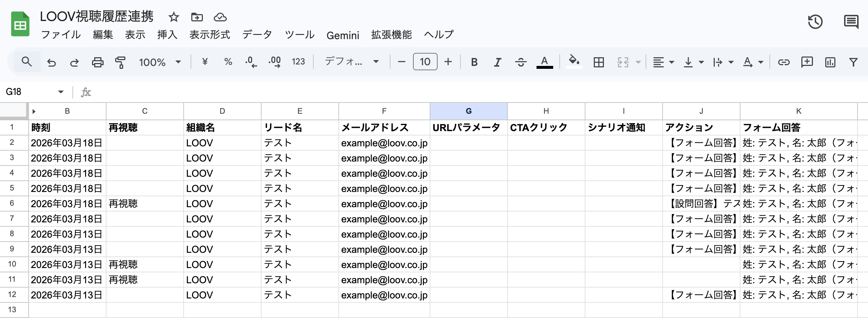Open the comments panel icon
868x318 pixels.
pos(851,22)
